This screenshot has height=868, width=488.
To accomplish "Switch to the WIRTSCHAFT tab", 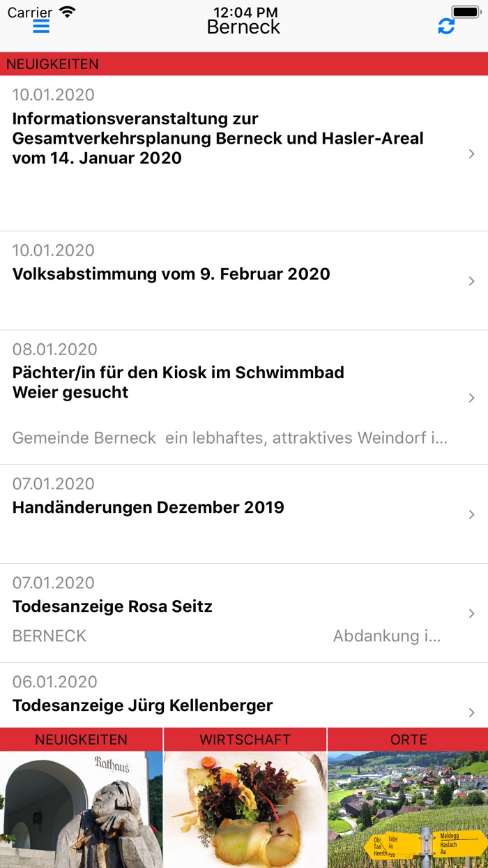I will (244, 739).
